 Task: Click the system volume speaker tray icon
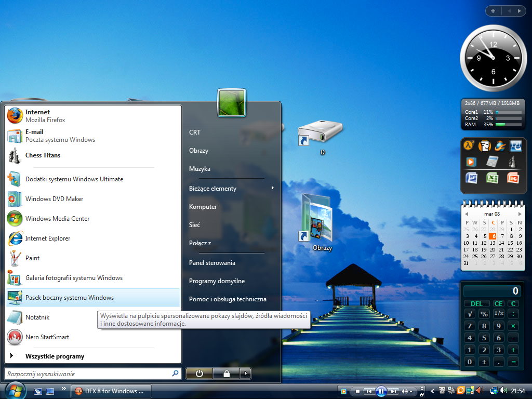[503, 391]
